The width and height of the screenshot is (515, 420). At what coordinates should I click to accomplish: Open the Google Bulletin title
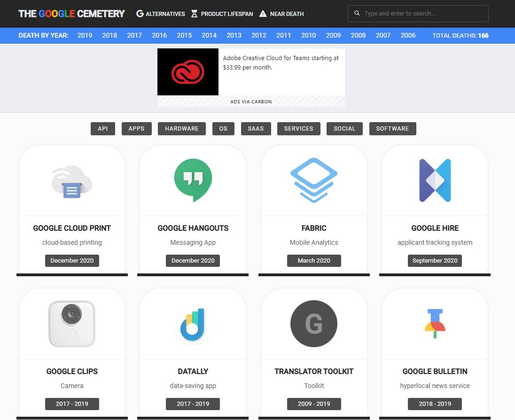point(435,372)
